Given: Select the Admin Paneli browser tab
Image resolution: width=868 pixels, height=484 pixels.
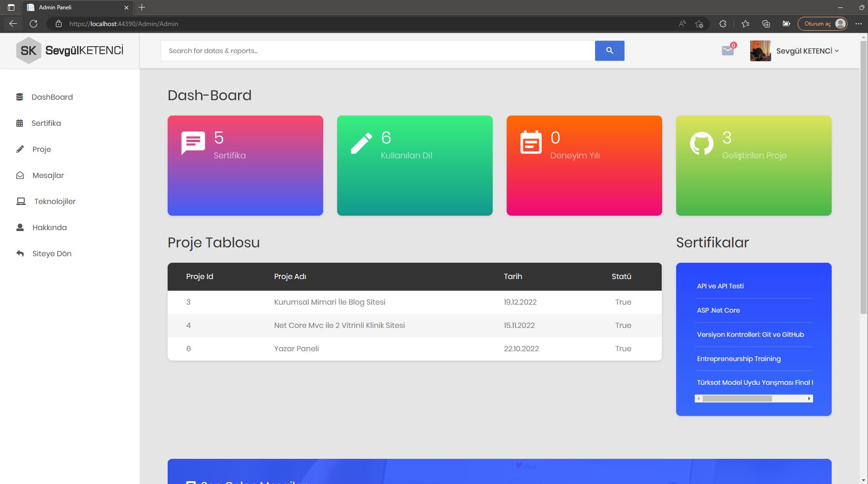Looking at the screenshot, I should [78, 7].
